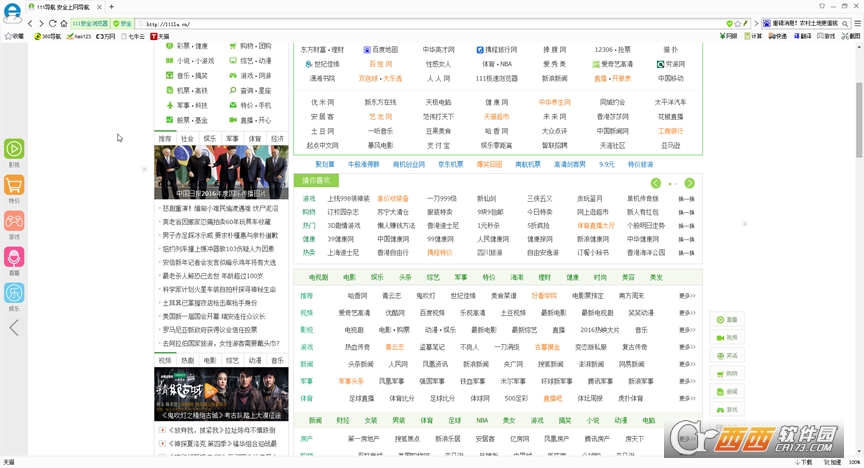Click 收藏 favorites star in bookmarks bar
Screen dimensions: 864x468
14,36
